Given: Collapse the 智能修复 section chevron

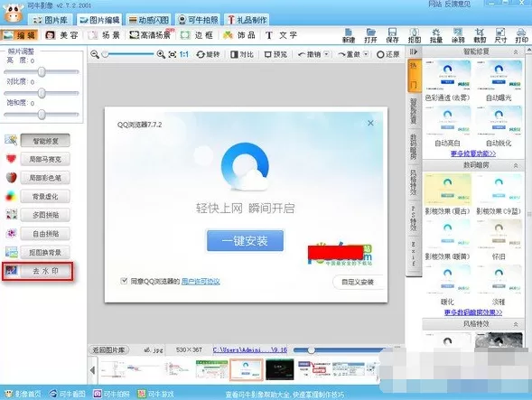Looking at the screenshot, I should [x=516, y=51].
